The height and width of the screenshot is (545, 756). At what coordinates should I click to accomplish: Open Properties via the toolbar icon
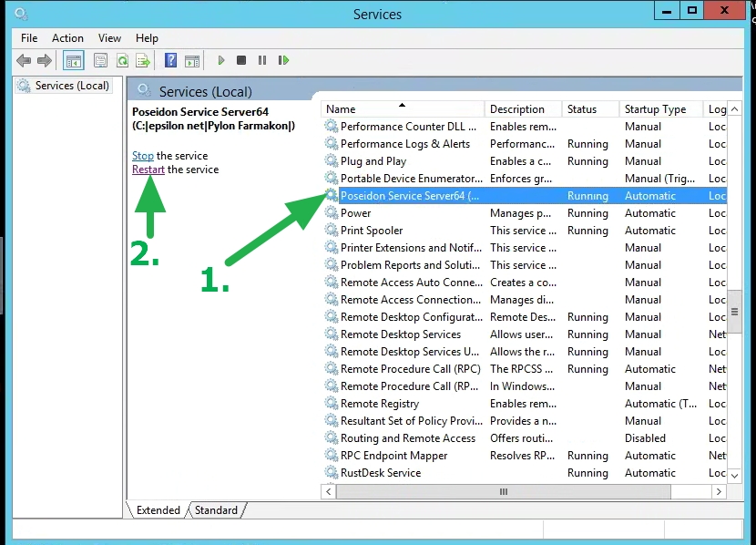(x=100, y=60)
